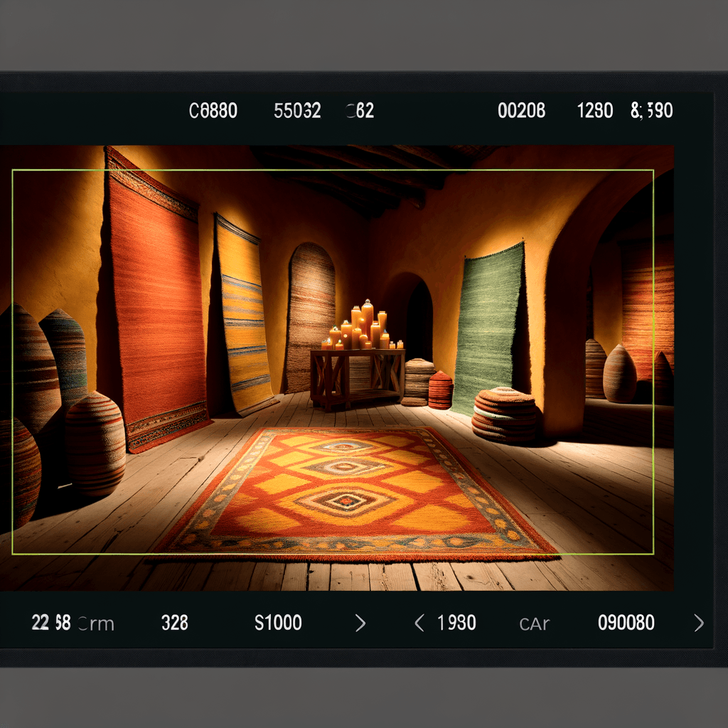Click the green hanging rug in preview
The width and height of the screenshot is (728, 728).
coord(490,327)
